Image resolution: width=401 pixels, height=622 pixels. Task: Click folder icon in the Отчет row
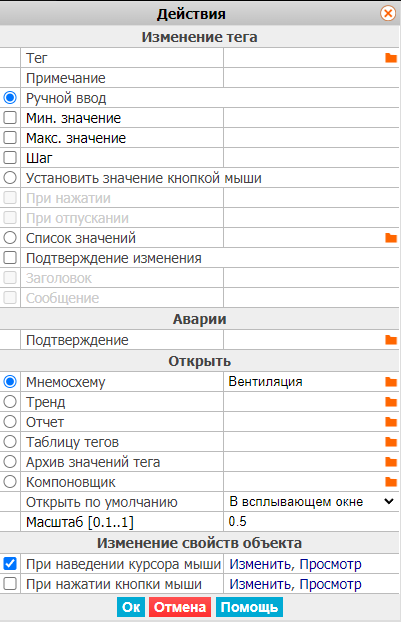pos(391,422)
